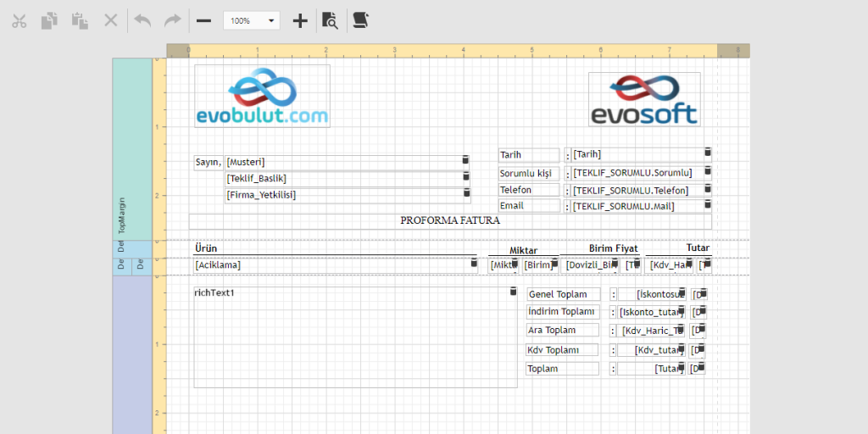Screen dimensions: 868x434
Task: Redo the last undone action
Action: (173, 20)
